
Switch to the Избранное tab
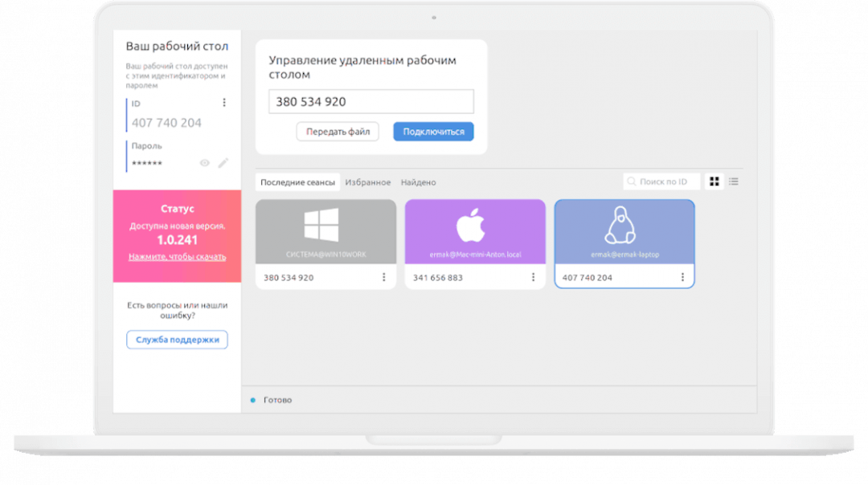click(368, 182)
